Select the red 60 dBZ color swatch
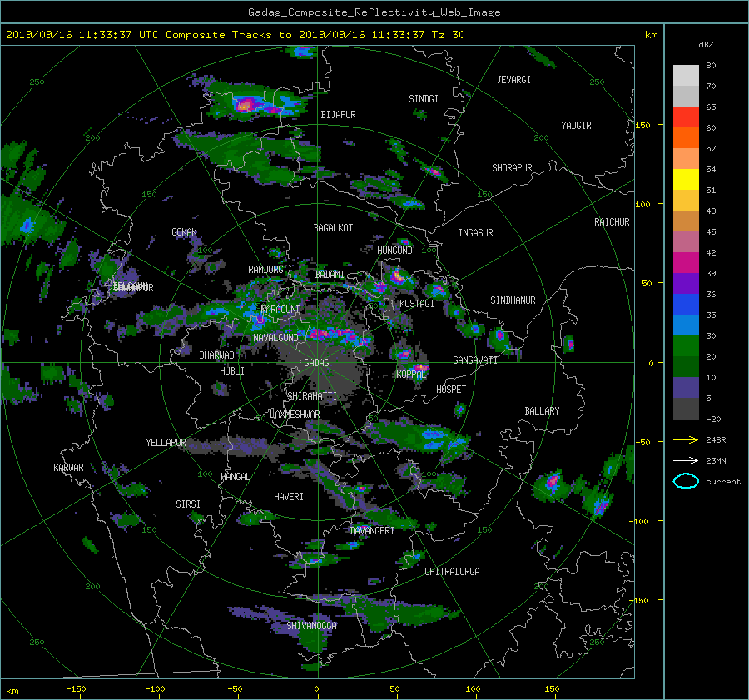 click(x=686, y=117)
